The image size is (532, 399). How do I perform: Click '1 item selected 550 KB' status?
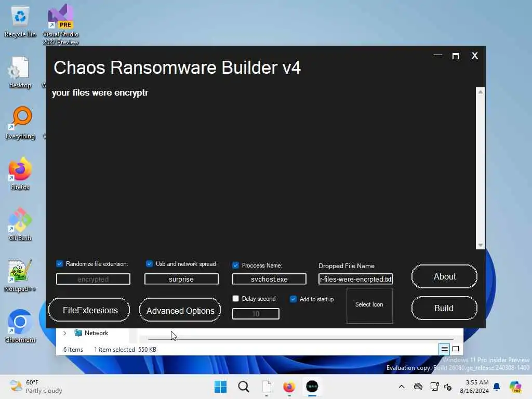click(x=125, y=350)
